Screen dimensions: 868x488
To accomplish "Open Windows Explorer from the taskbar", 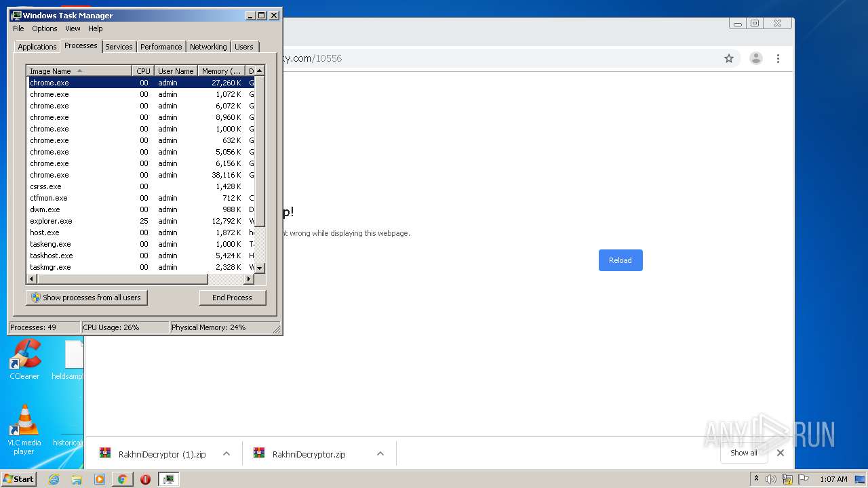I will click(x=77, y=479).
